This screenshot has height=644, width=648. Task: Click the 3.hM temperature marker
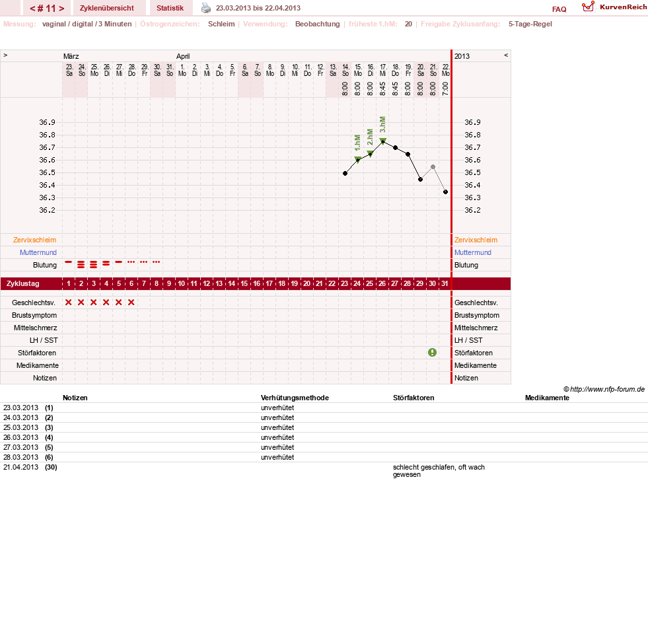point(383,141)
